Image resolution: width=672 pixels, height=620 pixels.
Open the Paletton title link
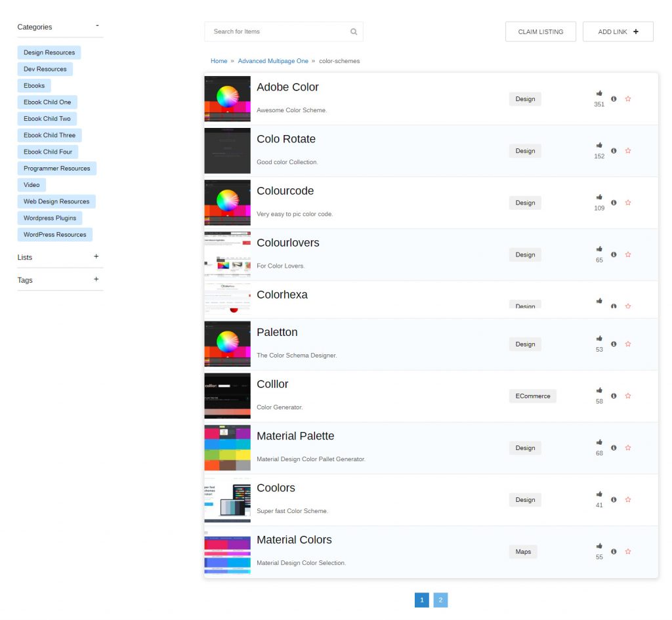pos(277,333)
